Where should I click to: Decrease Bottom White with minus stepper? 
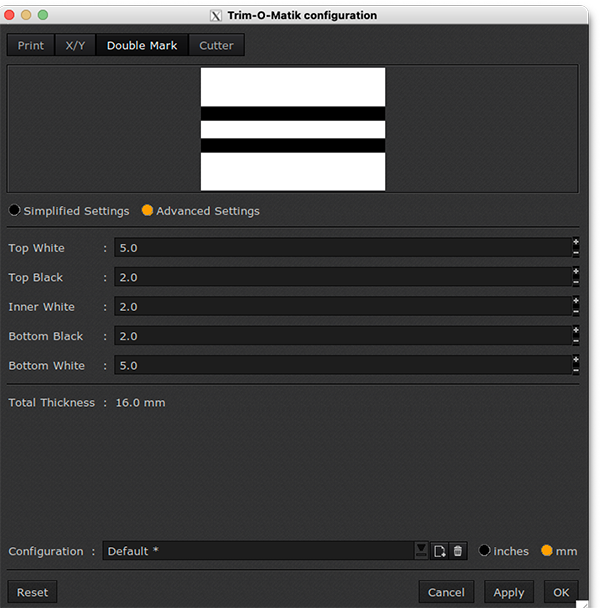[x=576, y=370]
